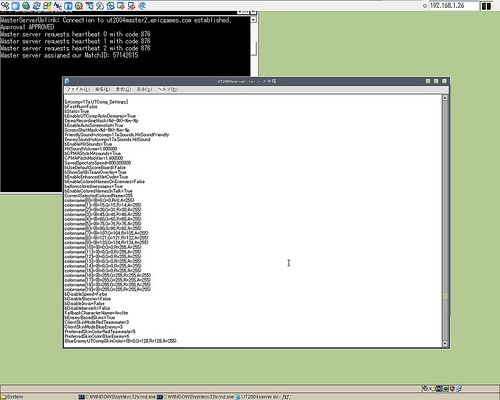Refresh the remote screen
This screenshot has width=500, height=400.
coord(36,6)
